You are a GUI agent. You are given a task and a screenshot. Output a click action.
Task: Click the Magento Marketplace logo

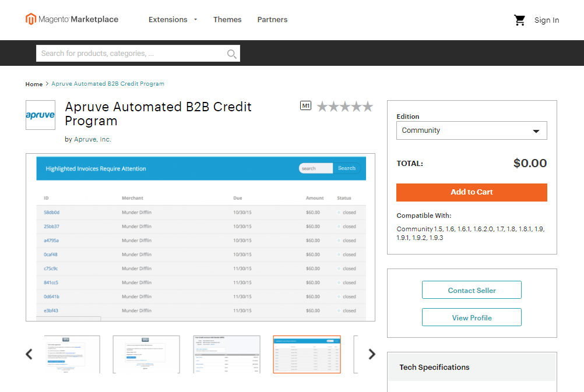pos(72,19)
